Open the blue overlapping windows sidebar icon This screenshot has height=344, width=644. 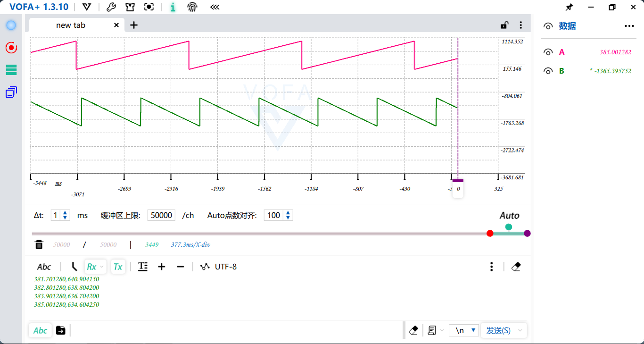[11, 92]
